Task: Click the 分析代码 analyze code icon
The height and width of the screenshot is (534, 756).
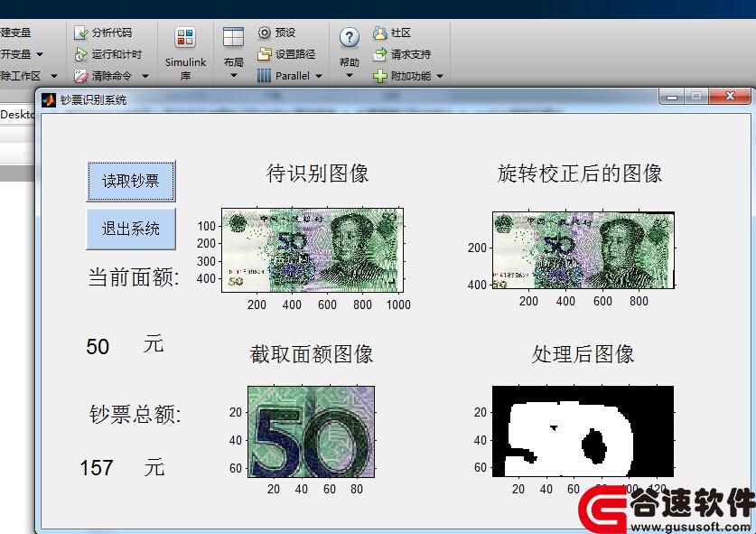Action: pos(80,33)
